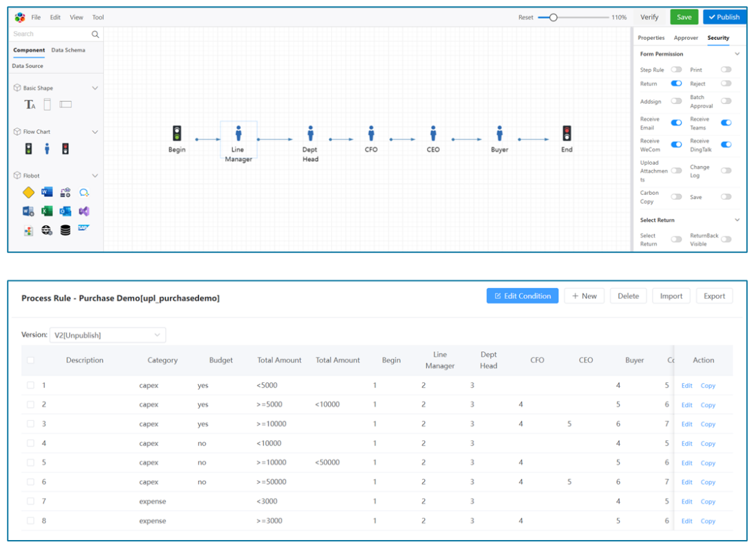
Task: Turn off the Receive DingTalk toggle
Action: click(x=726, y=144)
